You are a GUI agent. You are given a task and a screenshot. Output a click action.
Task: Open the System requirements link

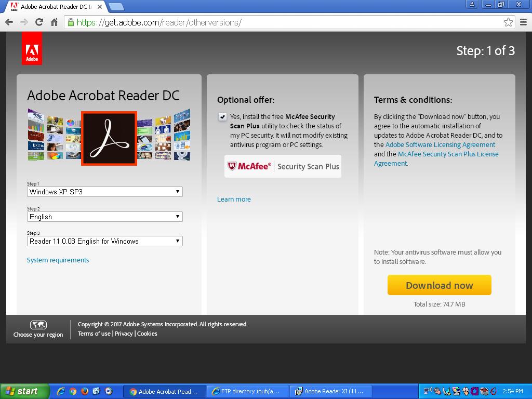tap(58, 260)
